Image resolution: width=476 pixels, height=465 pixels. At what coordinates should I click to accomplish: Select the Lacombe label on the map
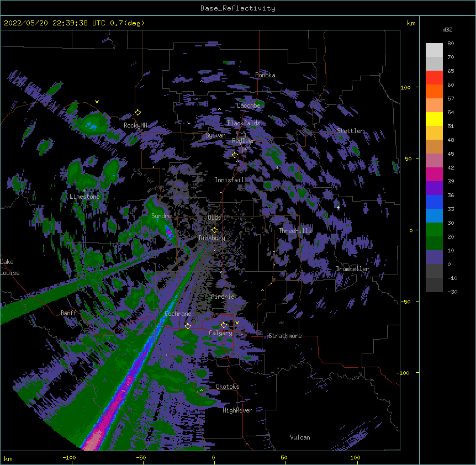click(x=248, y=105)
